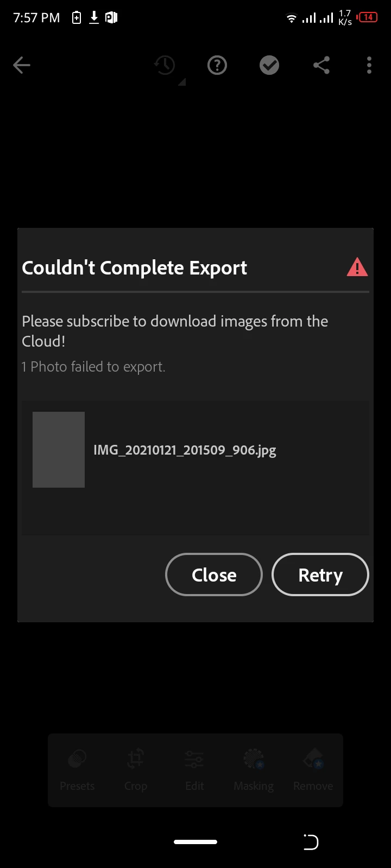Tap the Wi-Fi status bar icon
Image resolution: width=391 pixels, height=868 pixels.
(292, 18)
